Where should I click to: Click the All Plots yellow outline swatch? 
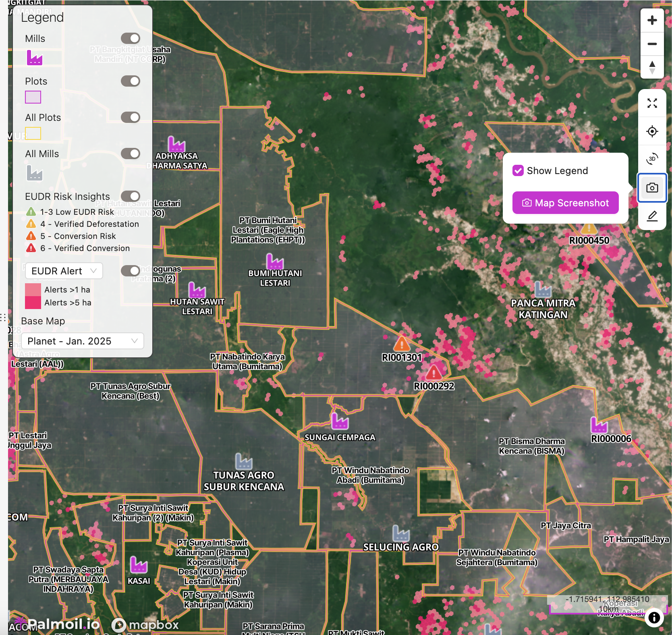33,133
